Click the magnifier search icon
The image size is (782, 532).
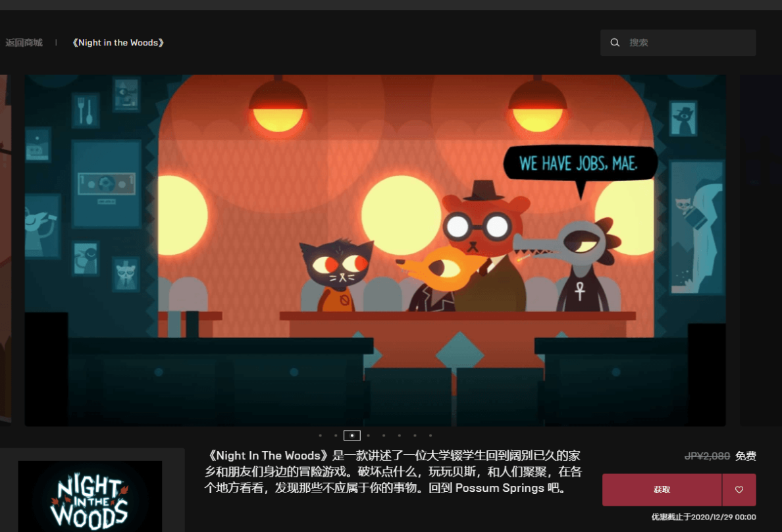pos(615,42)
